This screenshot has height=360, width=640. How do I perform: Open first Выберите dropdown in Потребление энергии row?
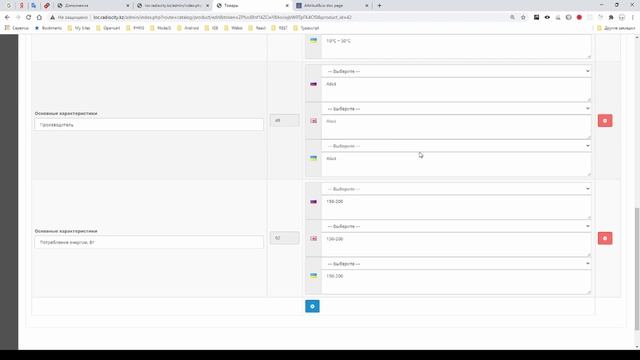[456, 189]
